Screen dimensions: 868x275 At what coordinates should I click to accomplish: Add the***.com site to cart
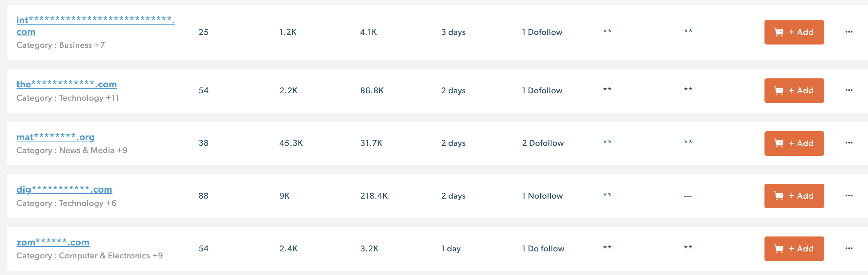click(794, 91)
